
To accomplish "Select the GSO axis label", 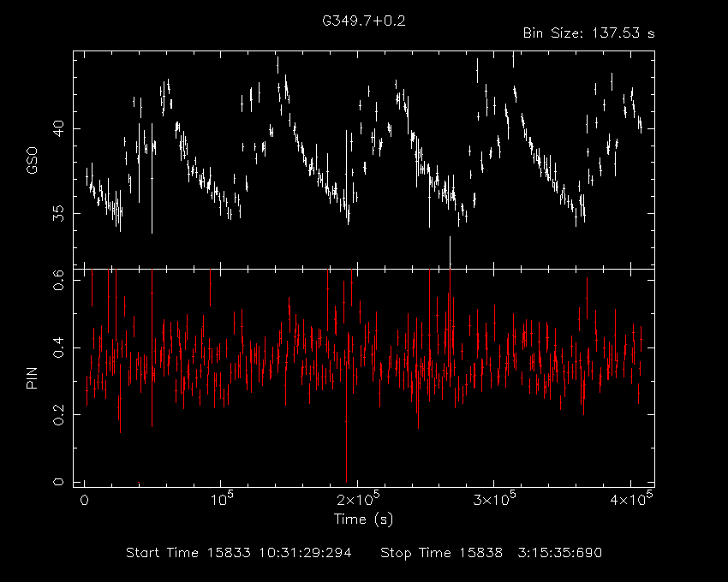I will 32,160.
